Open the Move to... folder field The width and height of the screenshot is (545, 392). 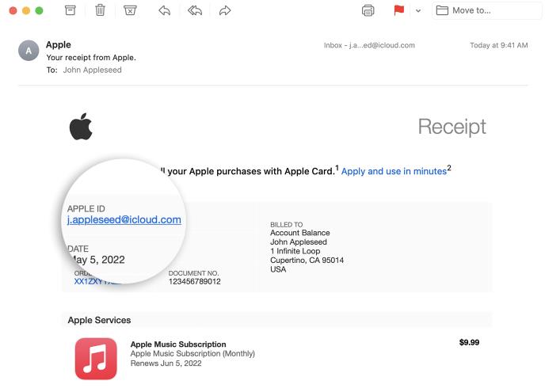point(486,10)
